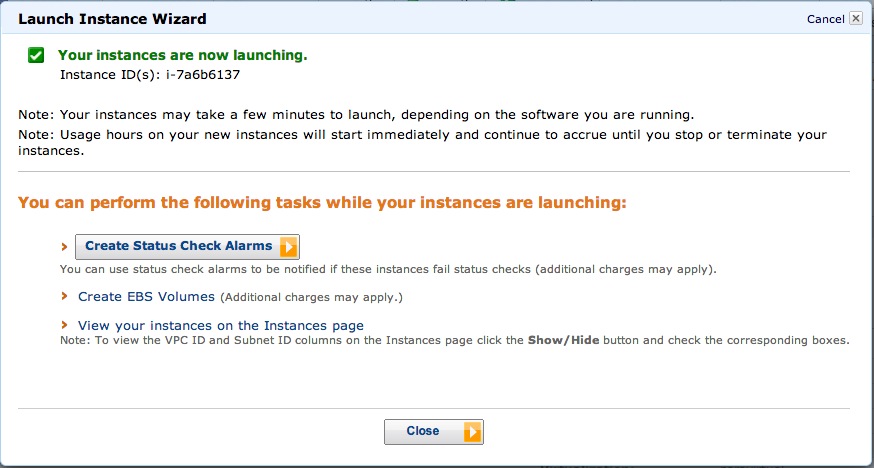874x468 pixels.
Task: Click the status check alarms description text
Action: click(x=388, y=269)
